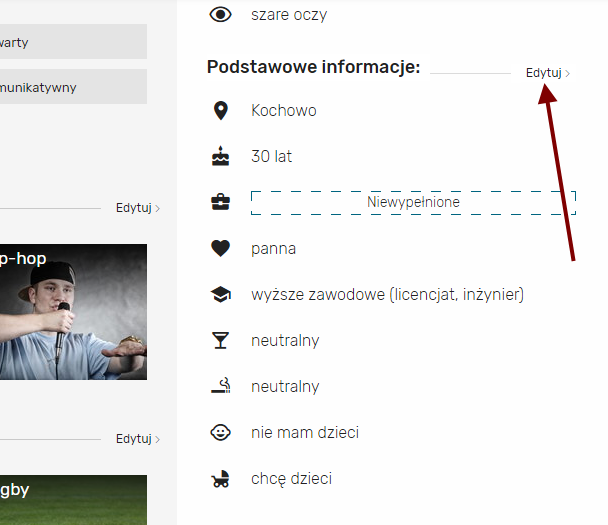The image size is (608, 525).
Task: Select the 'munikatywny' trait tag
Action: pos(73,86)
